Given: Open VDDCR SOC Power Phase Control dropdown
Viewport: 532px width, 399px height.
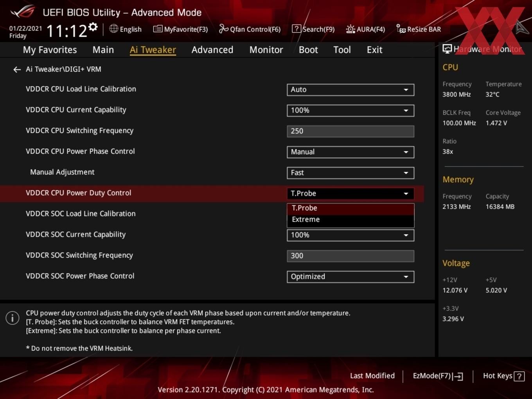Looking at the screenshot, I should click(x=350, y=277).
